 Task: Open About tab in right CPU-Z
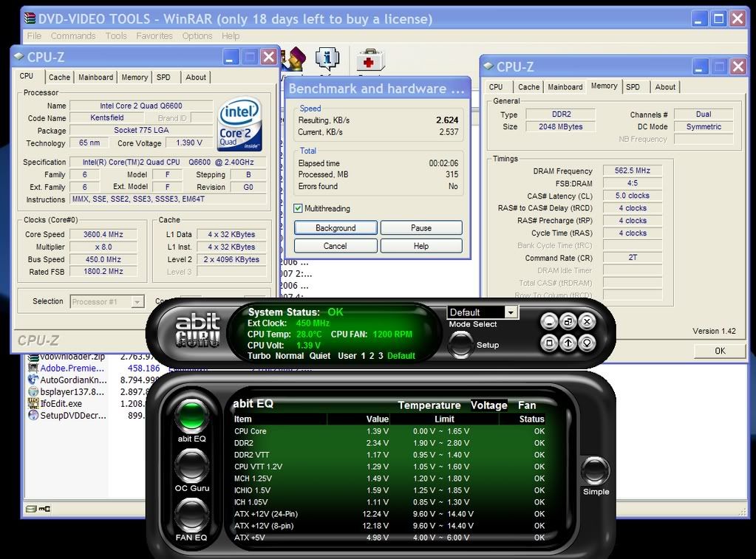click(665, 86)
